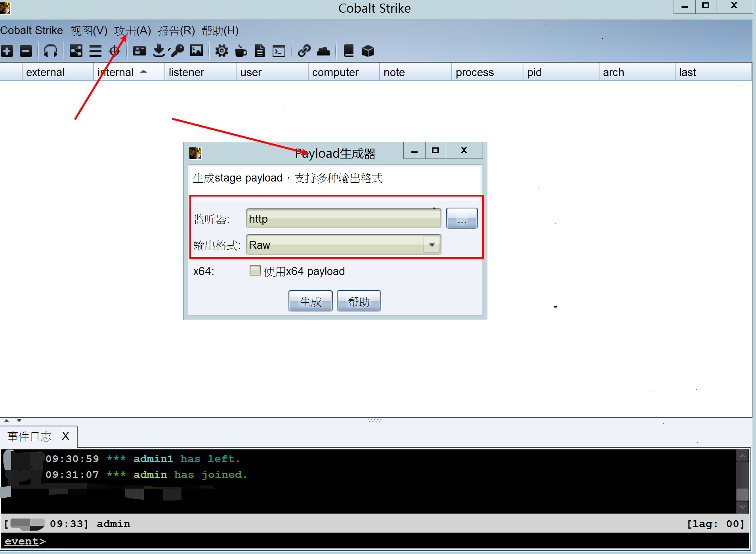Image resolution: width=756 pixels, height=554 pixels.
Task: Click the 'admin1 has left' log line
Action: click(143, 459)
